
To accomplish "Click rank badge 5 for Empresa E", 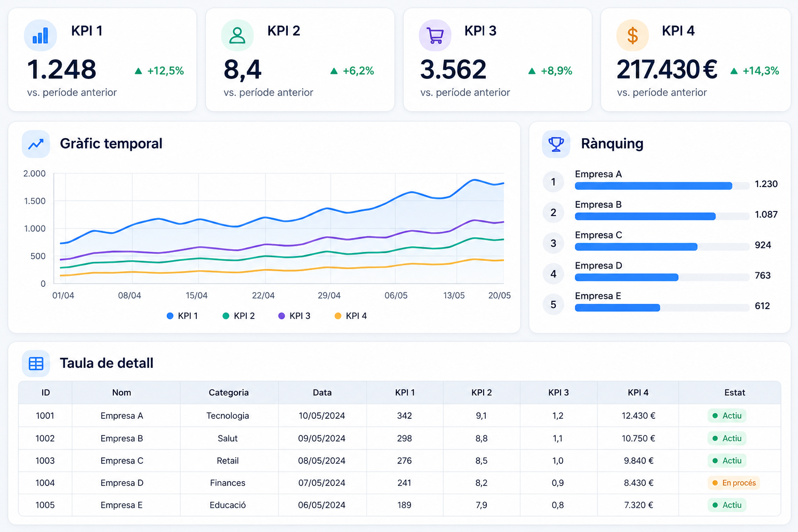I will click(553, 304).
